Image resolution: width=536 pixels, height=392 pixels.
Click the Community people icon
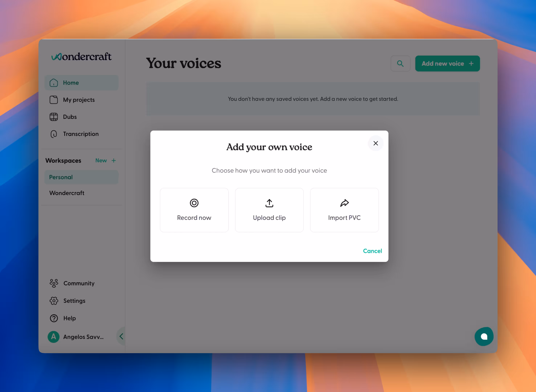pyautogui.click(x=54, y=283)
